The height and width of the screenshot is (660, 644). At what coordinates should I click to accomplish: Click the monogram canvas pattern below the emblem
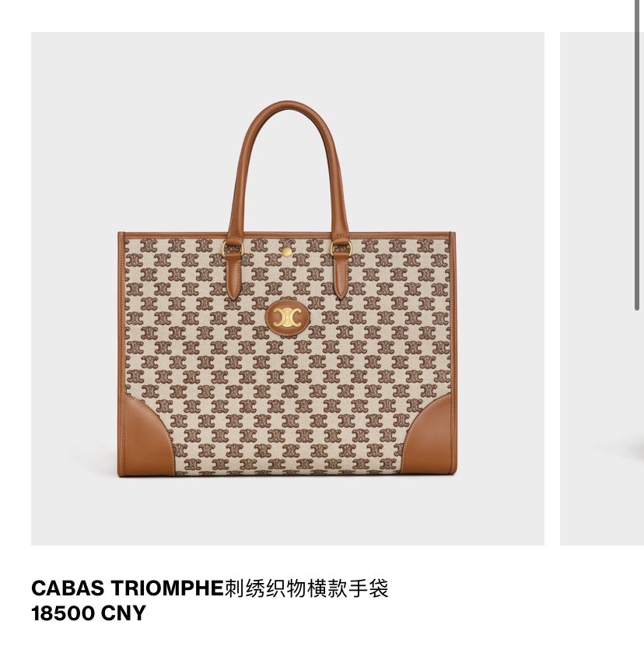click(x=288, y=379)
